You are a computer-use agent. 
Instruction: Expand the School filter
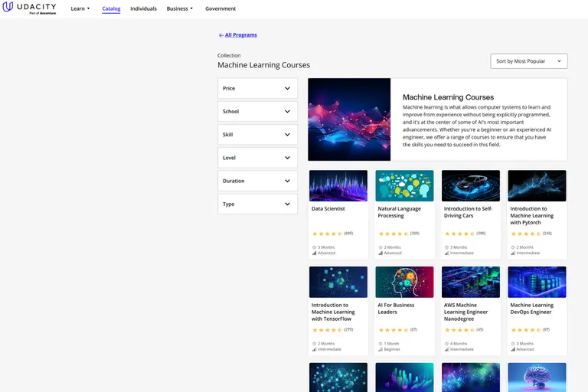(257, 112)
